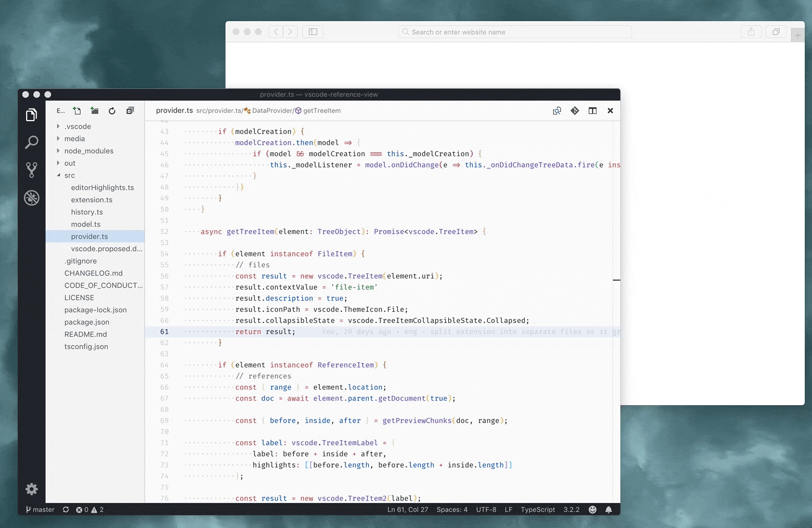812x528 pixels.
Task: Refresh the Explorer file tree
Action: [x=112, y=111]
